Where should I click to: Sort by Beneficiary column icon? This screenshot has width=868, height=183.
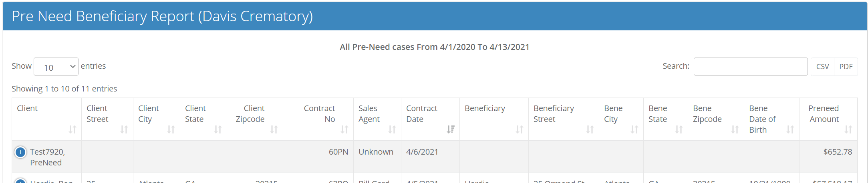point(520,129)
